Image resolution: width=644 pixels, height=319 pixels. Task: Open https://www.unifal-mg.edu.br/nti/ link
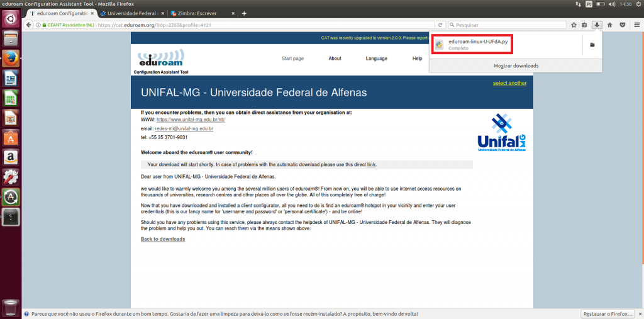point(191,120)
